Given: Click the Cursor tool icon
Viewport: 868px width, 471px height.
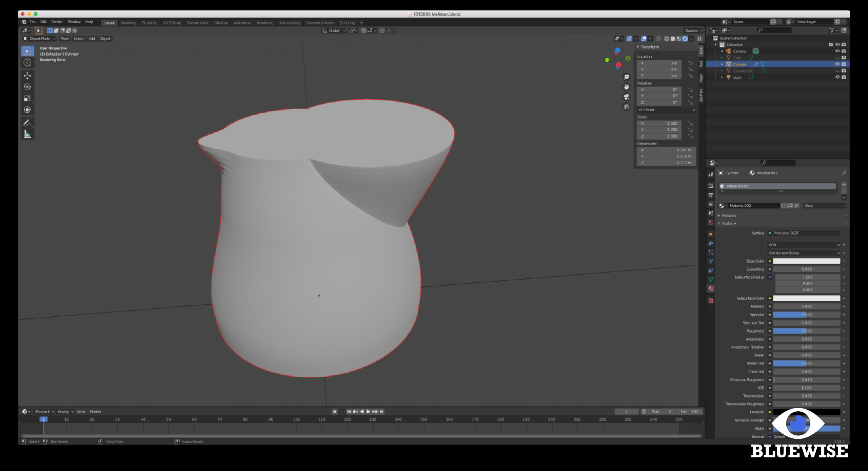Looking at the screenshot, I should 27,62.
